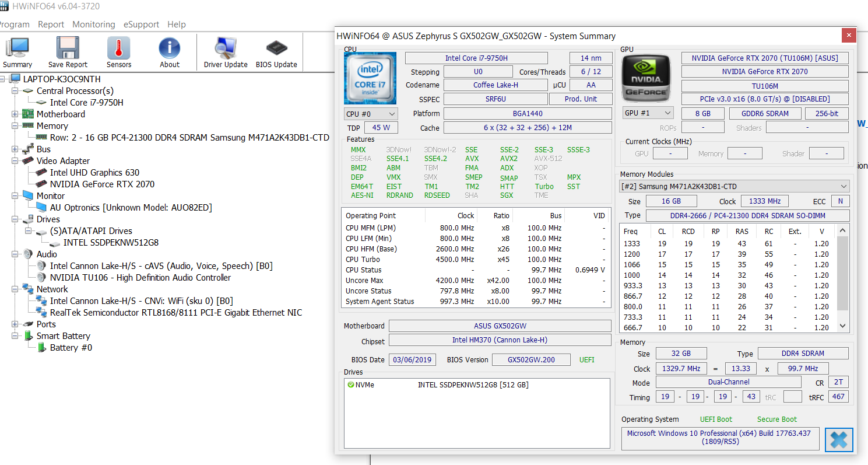Click the Smart Battery green icon

[x=28, y=336]
